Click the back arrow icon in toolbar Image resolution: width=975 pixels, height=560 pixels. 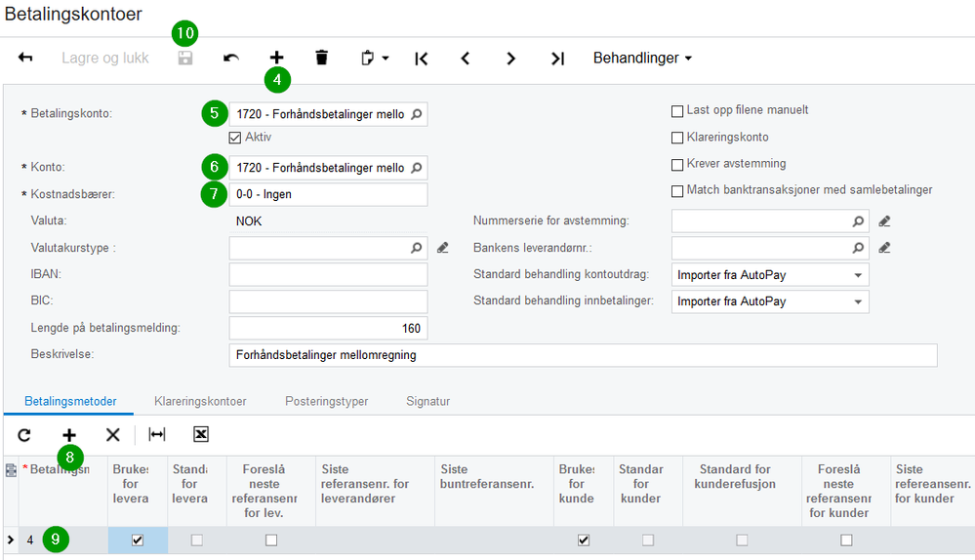25,59
